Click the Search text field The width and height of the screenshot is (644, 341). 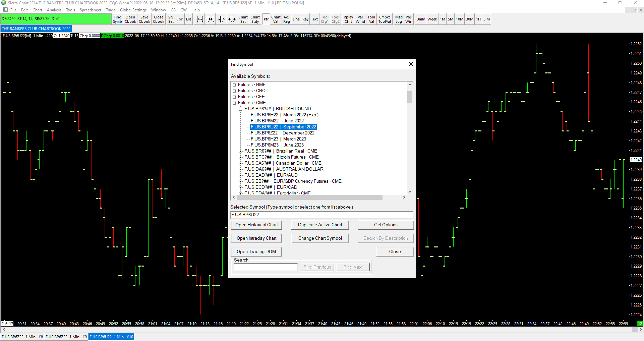[266, 267]
